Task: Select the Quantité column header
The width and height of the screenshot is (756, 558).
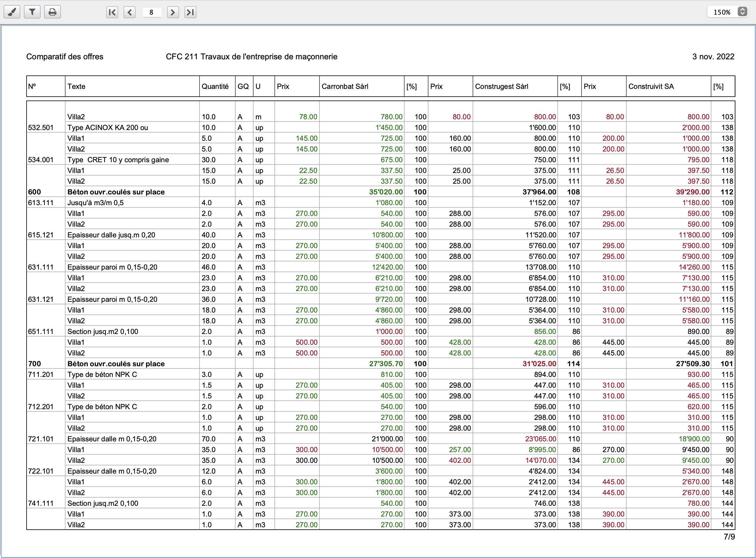Action: click(x=215, y=86)
